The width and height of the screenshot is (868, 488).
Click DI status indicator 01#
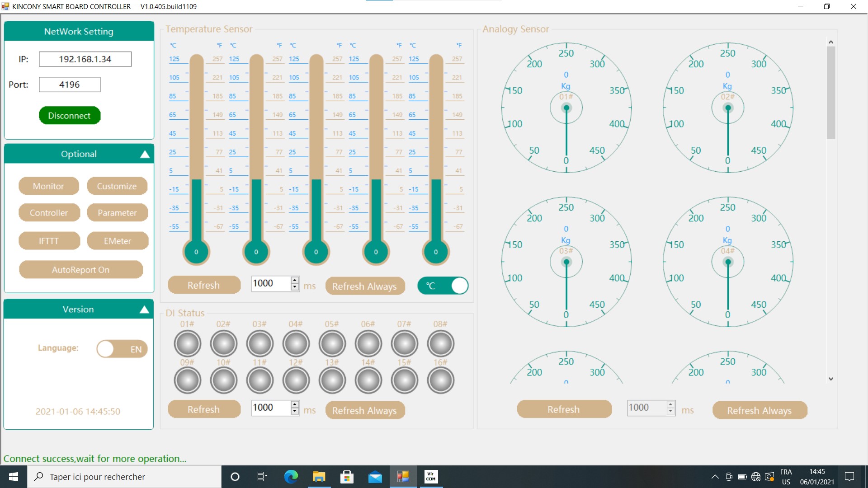[188, 343]
